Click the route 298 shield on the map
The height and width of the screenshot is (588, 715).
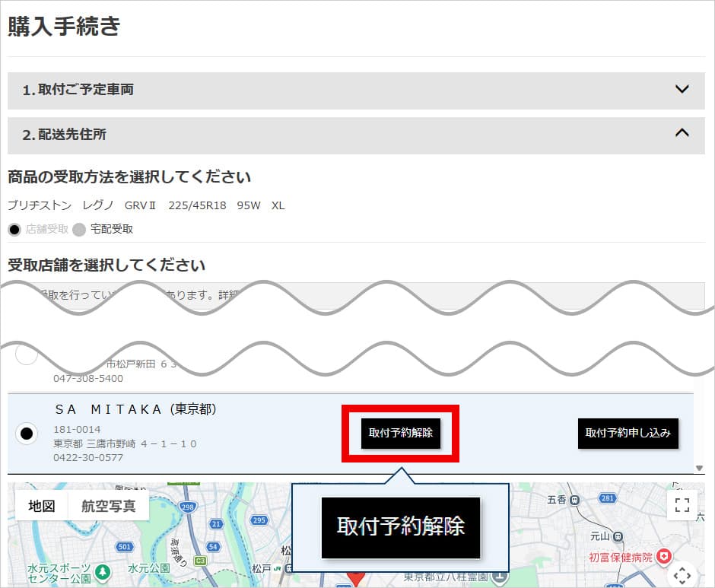coord(187,507)
